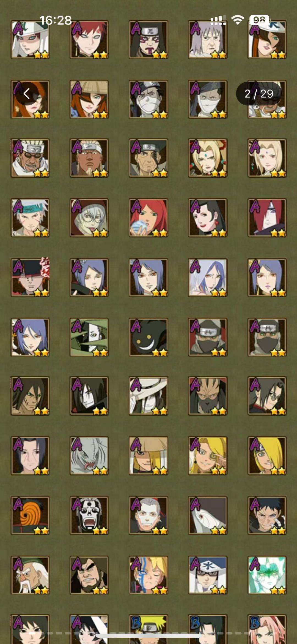Select the masked Kakuzu with stitched face

pyautogui.click(x=208, y=396)
